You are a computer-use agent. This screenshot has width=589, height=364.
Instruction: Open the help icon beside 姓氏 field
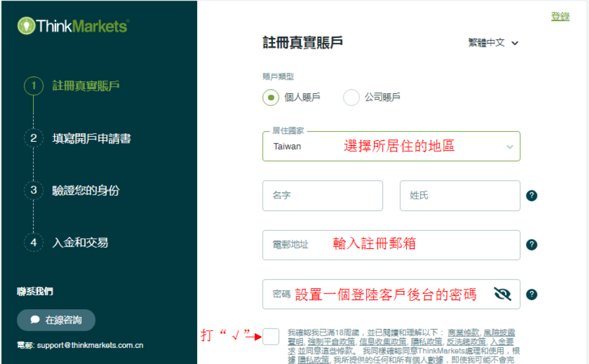pyautogui.click(x=531, y=195)
